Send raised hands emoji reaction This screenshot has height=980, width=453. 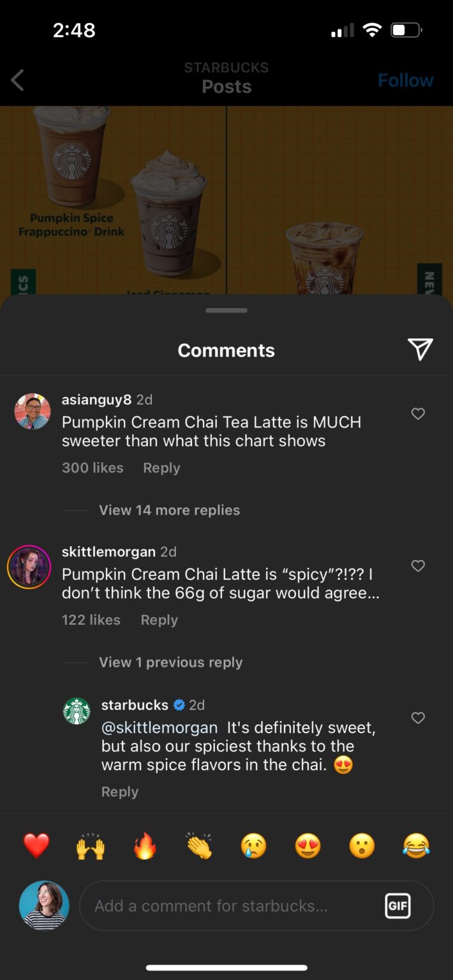coord(91,846)
